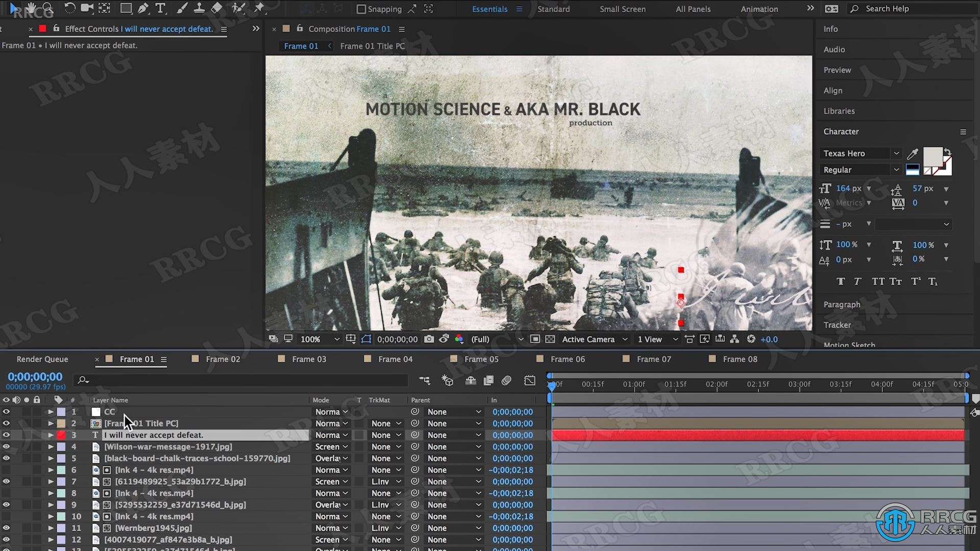Open blending mode dropdown for Wilson-war-message layer
This screenshot has width=980, height=551.
332,446
